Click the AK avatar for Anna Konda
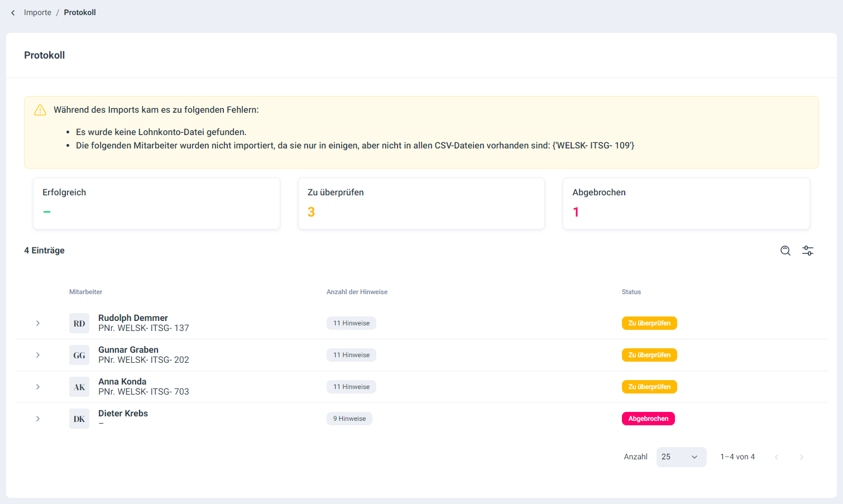Image resolution: width=843 pixels, height=504 pixels. click(x=79, y=387)
